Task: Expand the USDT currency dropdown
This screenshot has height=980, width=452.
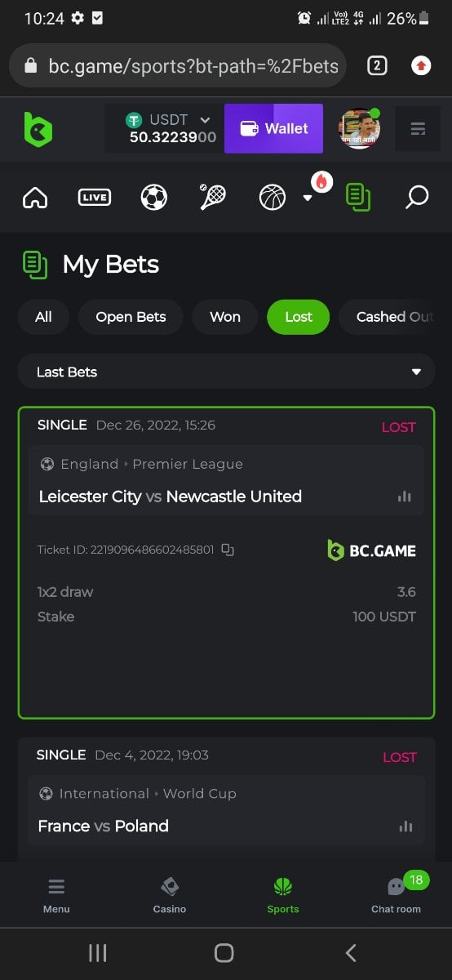Action: 205,120
